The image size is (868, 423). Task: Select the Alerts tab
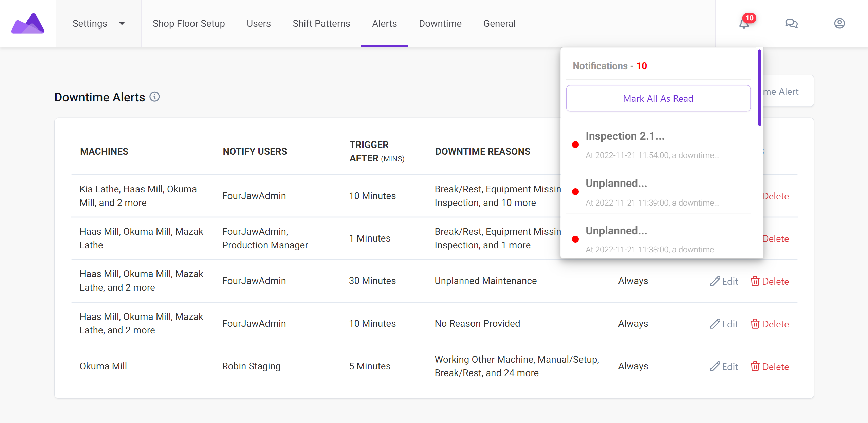(x=384, y=23)
